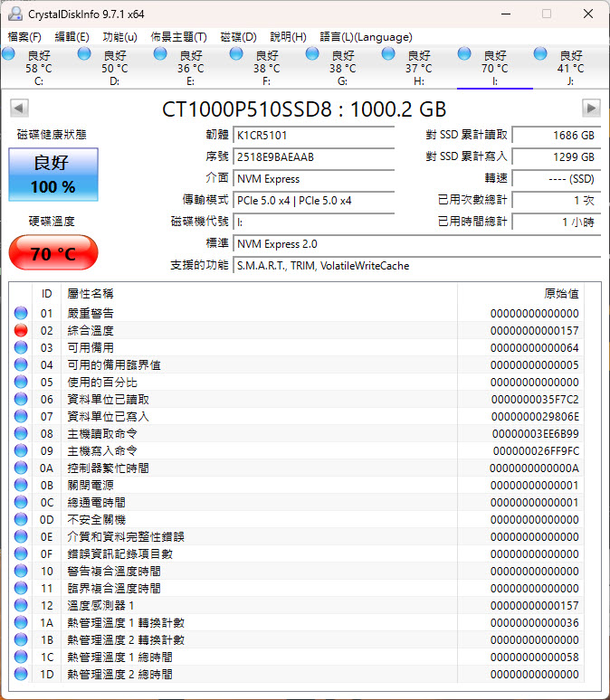Click the interface field NVM Express
This screenshot has width=610, height=700.
click(x=314, y=179)
